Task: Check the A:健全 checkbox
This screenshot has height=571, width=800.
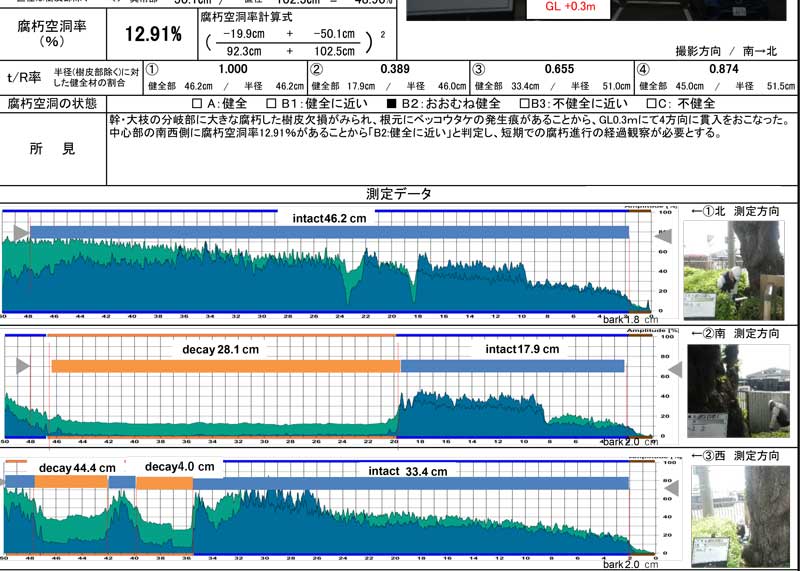Action: point(197,104)
